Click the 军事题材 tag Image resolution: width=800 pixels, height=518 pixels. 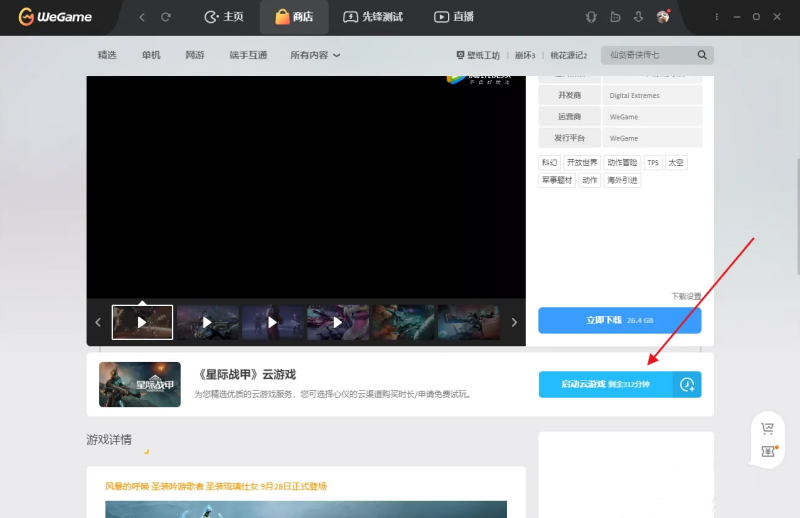click(x=557, y=180)
